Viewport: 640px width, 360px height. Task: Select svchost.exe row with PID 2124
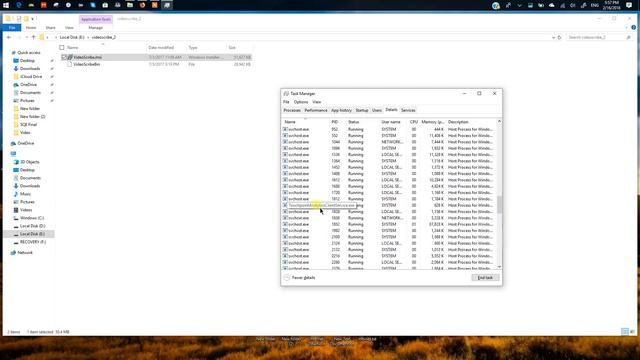(388, 243)
